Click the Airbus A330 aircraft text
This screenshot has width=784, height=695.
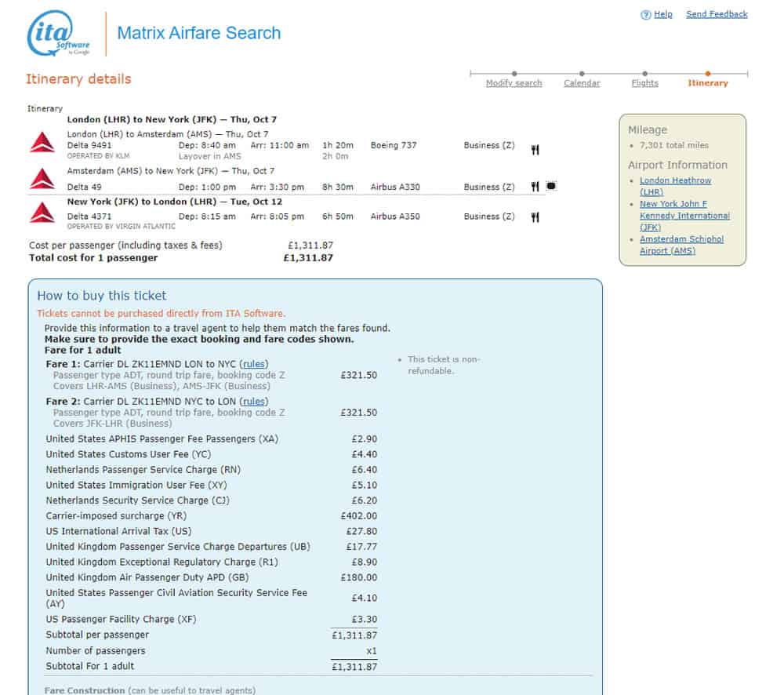(395, 187)
